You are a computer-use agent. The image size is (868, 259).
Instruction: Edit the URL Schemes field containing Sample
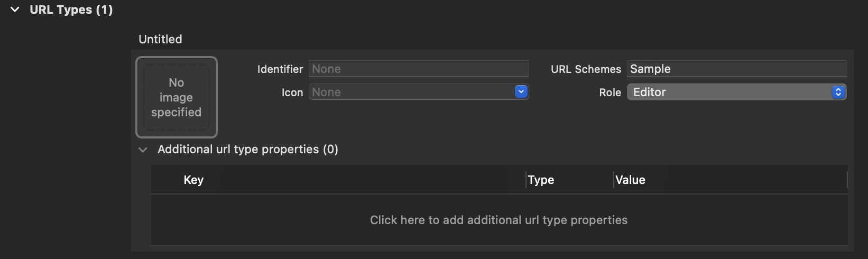[x=736, y=69]
